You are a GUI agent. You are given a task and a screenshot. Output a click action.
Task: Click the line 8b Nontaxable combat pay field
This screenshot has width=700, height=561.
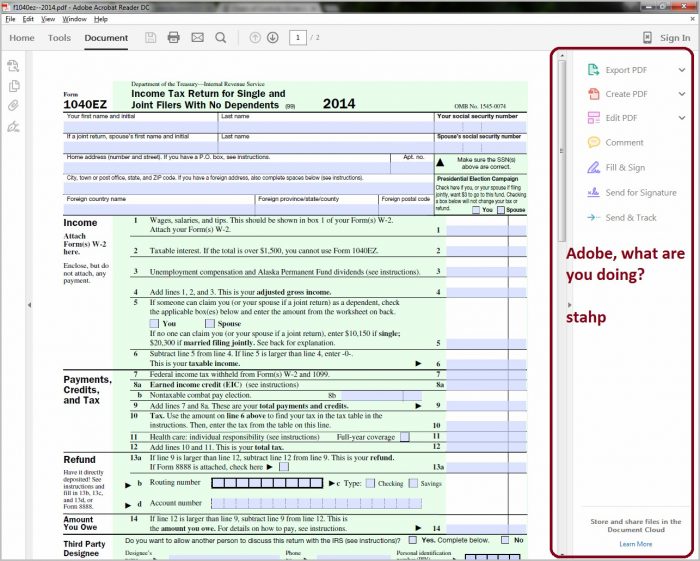(x=382, y=395)
